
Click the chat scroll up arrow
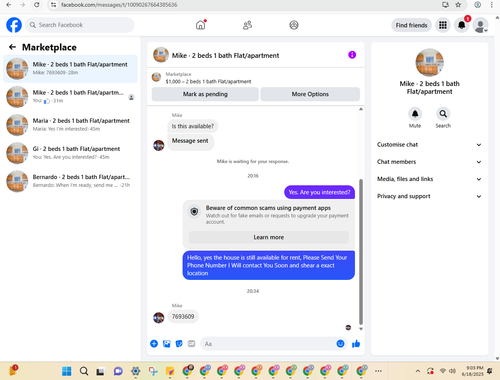point(361,109)
